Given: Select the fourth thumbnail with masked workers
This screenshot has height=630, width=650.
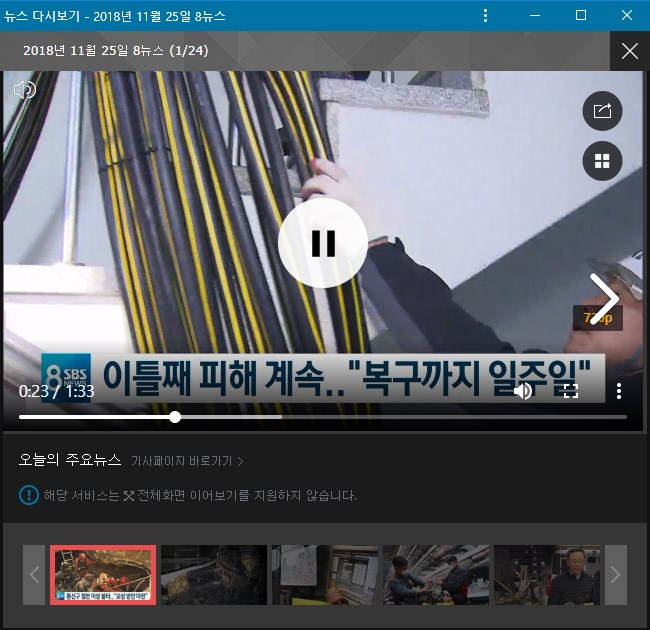Looking at the screenshot, I should point(436,575).
